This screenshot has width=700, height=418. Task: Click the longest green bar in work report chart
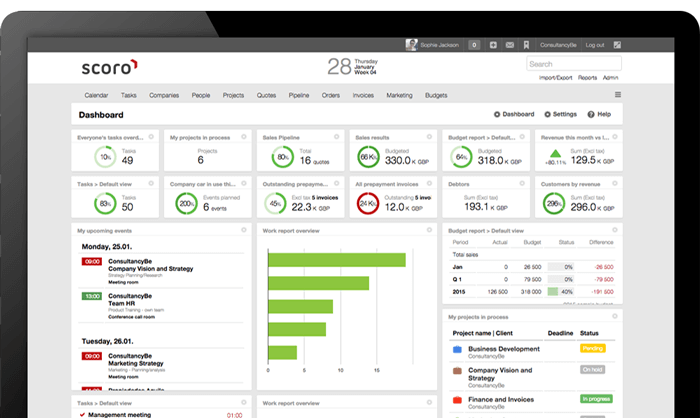[x=337, y=260]
